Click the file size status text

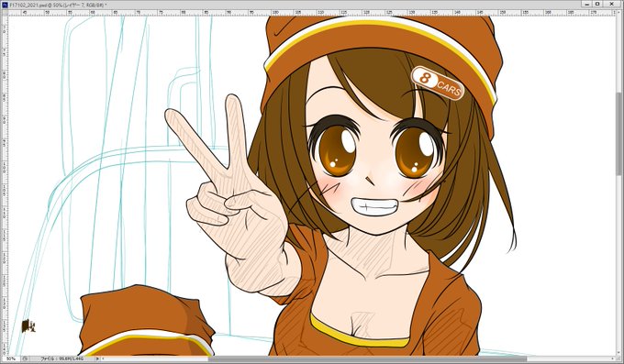(63, 358)
